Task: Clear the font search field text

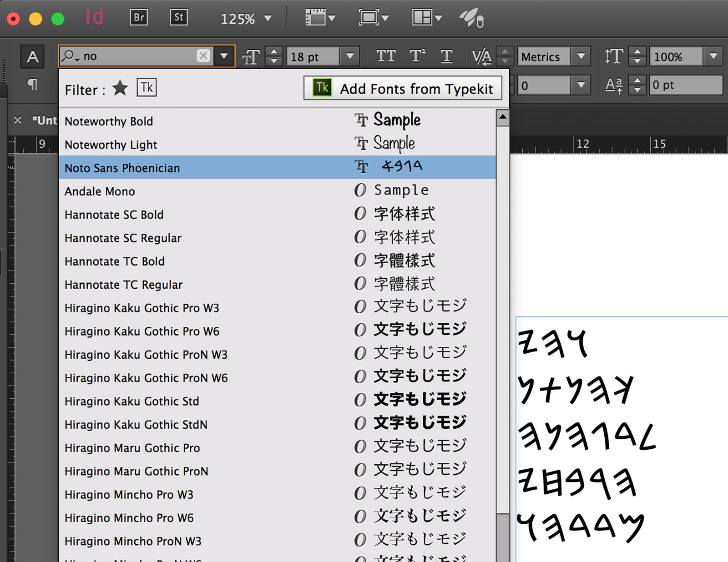Action: (203, 56)
